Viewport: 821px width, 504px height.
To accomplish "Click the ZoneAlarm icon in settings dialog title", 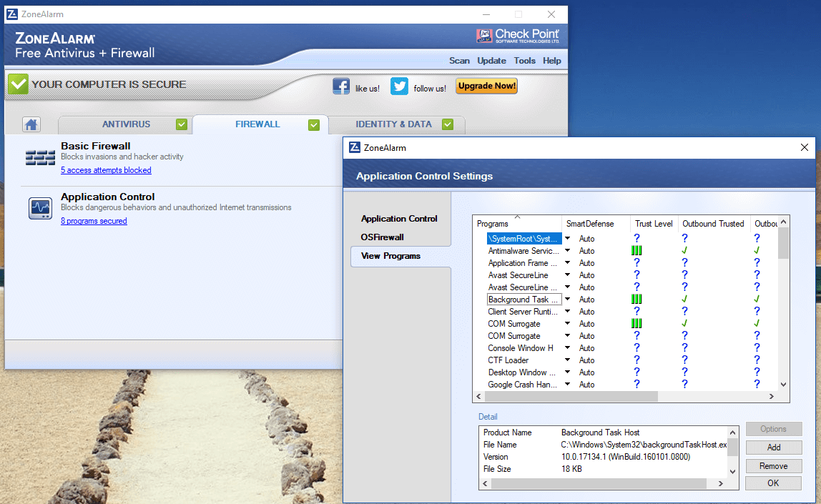I will tap(355, 147).
